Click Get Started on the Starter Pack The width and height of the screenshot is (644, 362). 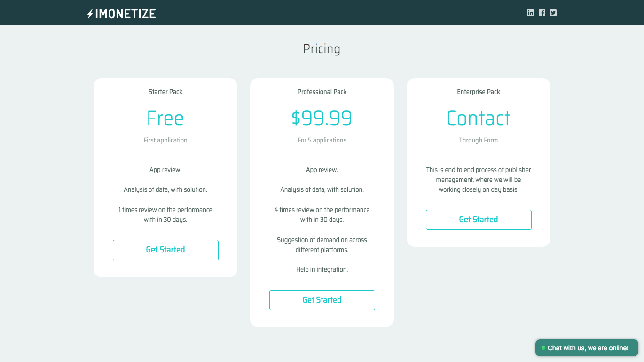[165, 250]
